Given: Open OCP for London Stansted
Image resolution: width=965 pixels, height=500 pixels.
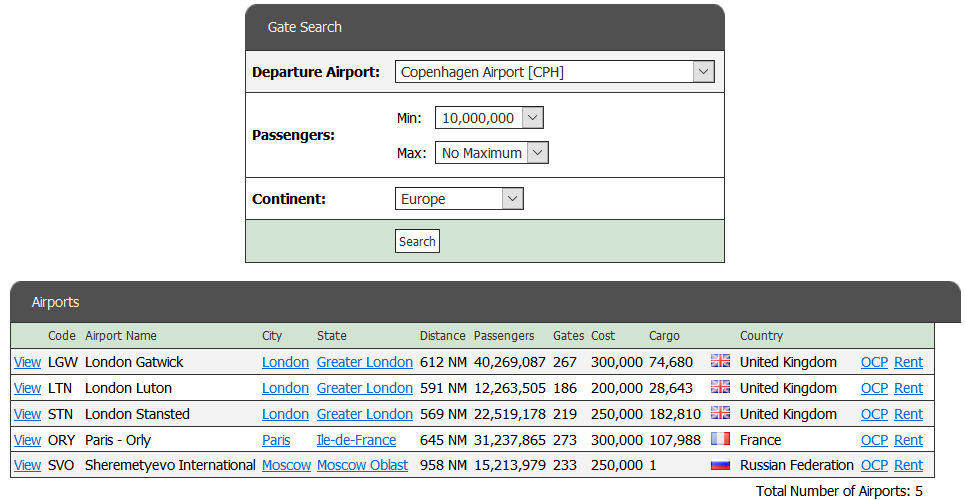Looking at the screenshot, I should tap(874, 414).
